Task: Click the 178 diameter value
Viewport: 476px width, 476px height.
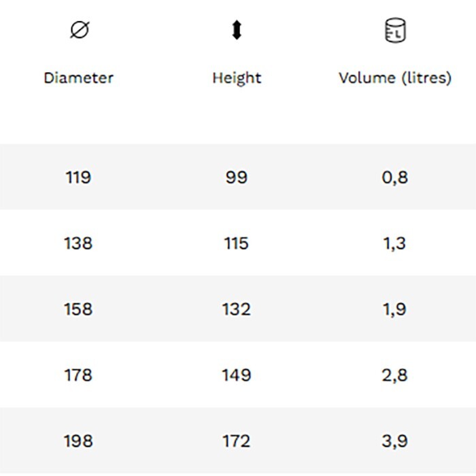Action: coord(78,375)
